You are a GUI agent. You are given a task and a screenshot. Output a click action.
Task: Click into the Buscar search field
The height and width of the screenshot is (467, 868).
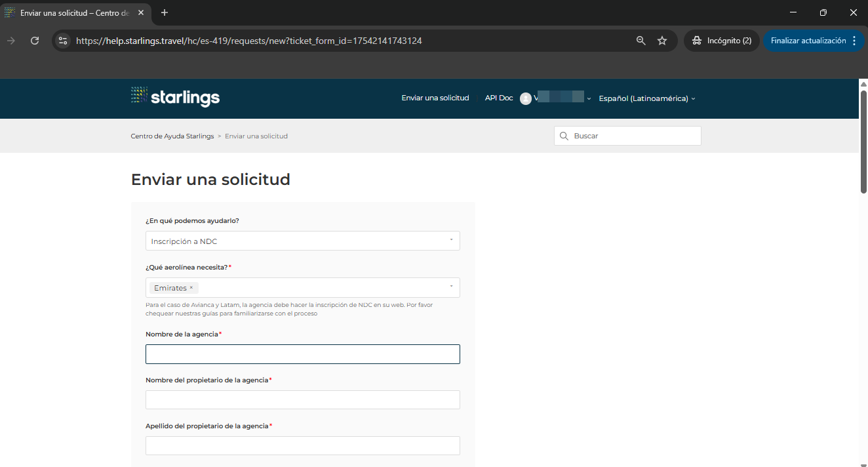pyautogui.click(x=627, y=136)
